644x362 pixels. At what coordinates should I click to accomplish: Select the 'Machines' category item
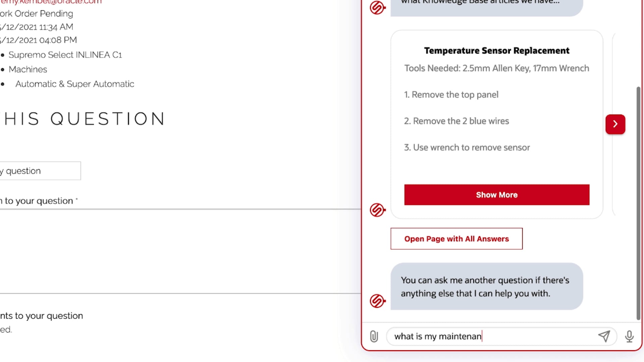(28, 69)
